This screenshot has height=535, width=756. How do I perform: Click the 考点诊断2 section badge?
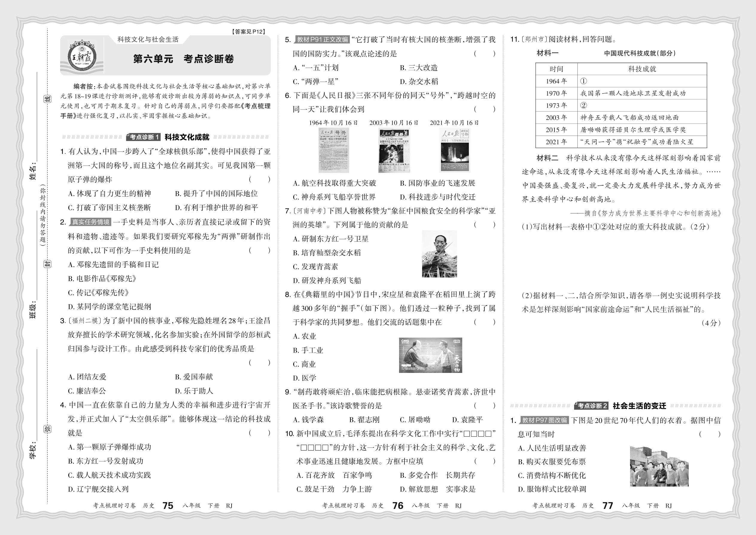click(592, 406)
